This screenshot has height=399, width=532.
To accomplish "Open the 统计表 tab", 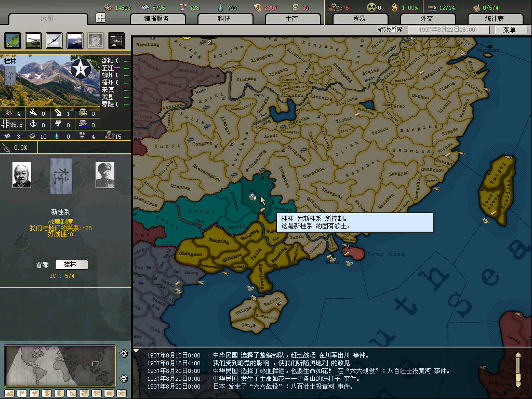I will coord(495,19).
